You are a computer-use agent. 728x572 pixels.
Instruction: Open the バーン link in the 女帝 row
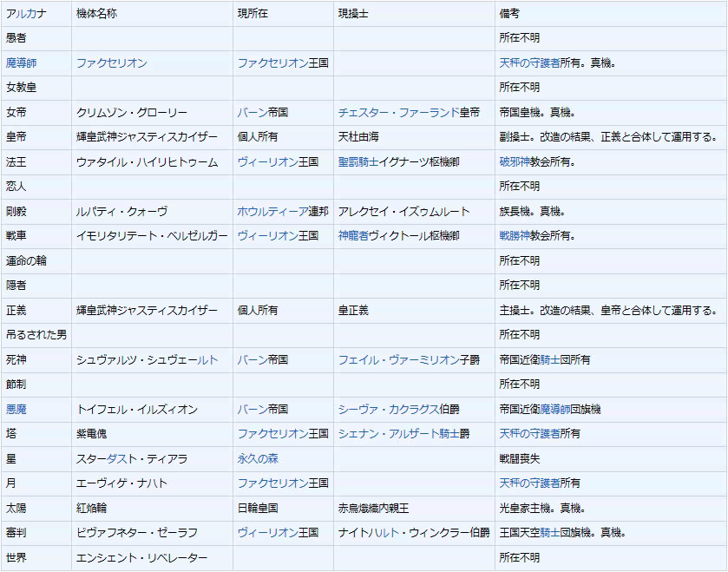click(253, 113)
